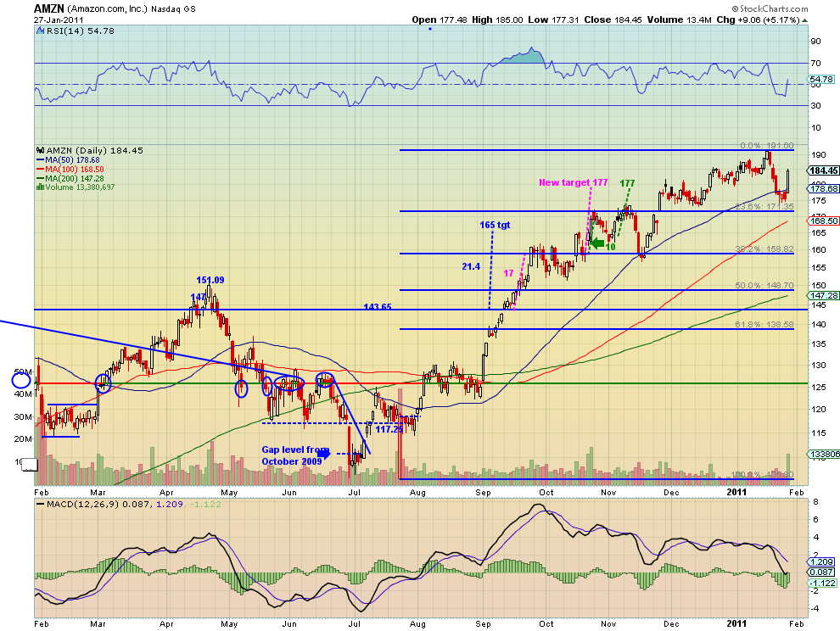Click the blue arrow after Gap level text

324,455
